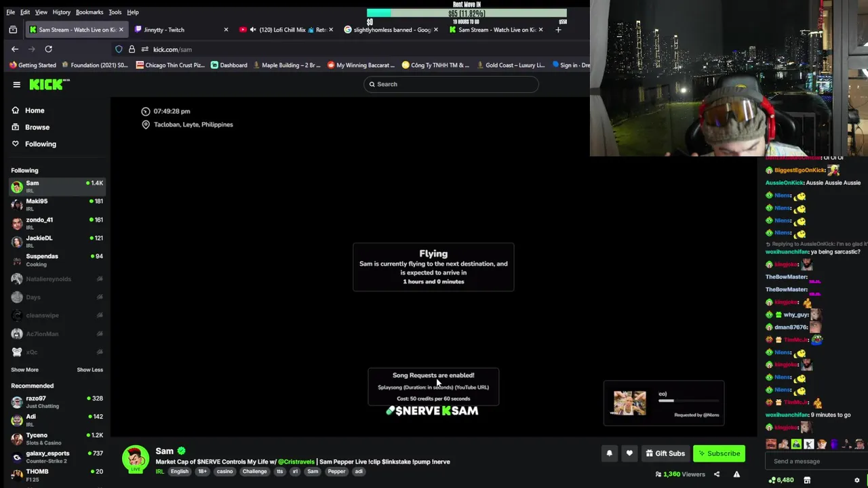868x488 pixels.
Task: Click song request progress bar in stream overlay
Action: point(688,401)
